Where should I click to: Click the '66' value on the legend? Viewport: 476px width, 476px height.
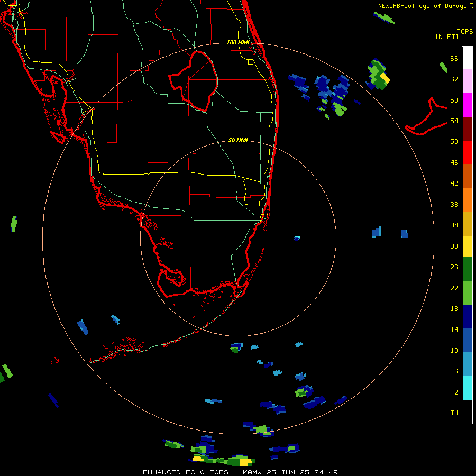(454, 59)
